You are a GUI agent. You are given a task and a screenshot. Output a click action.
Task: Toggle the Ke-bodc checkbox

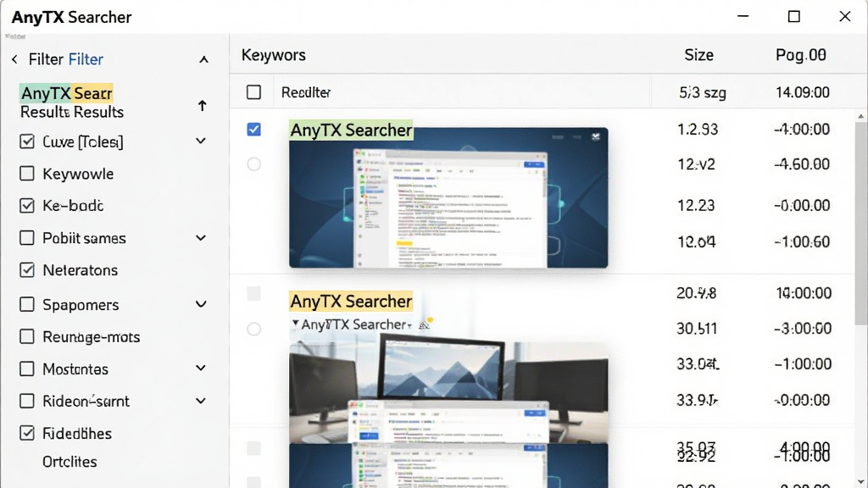coord(26,206)
